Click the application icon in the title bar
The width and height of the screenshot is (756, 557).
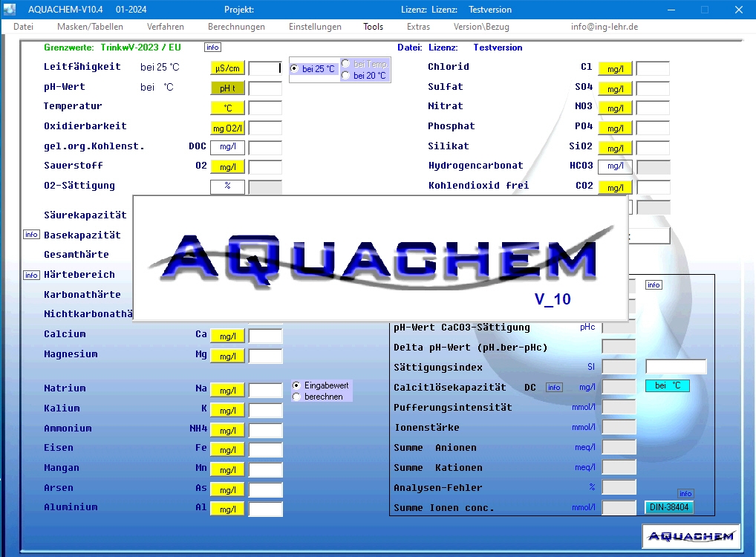[x=10, y=9]
